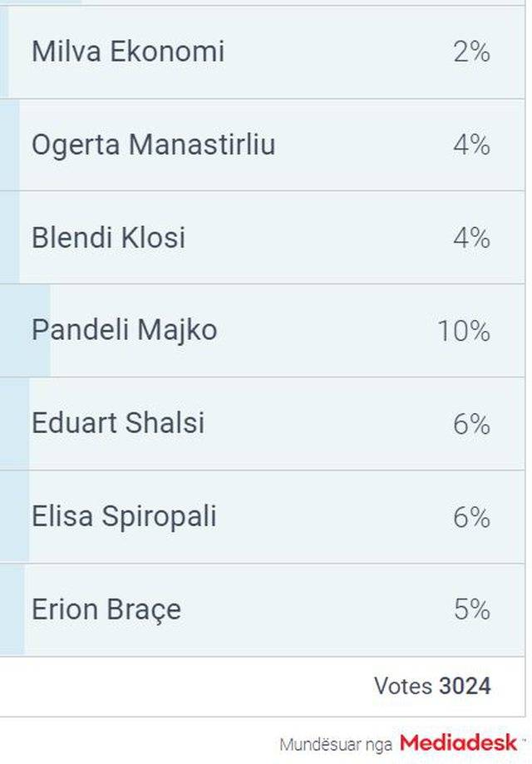The height and width of the screenshot is (764, 532).
Task: Pick the Eduart Shalsi poll row
Action: click(262, 423)
